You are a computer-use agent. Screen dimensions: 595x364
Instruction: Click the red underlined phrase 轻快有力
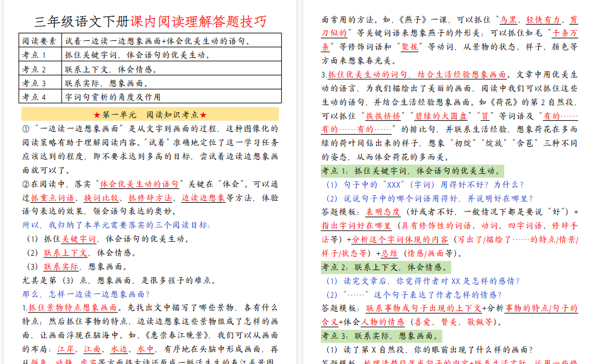click(x=543, y=20)
